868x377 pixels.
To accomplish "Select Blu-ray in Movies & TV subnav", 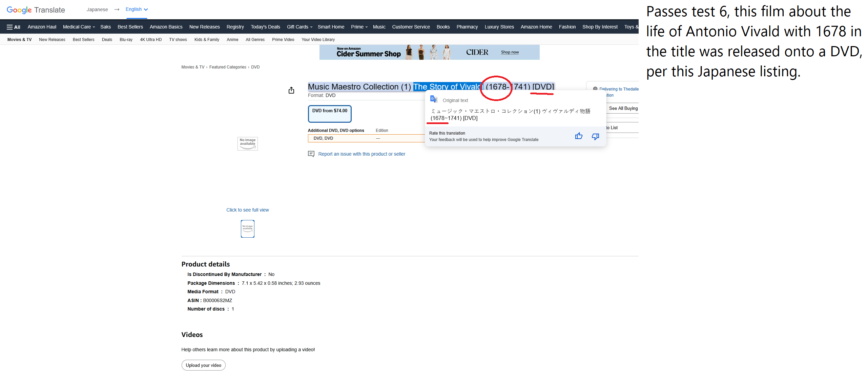I will coord(126,40).
